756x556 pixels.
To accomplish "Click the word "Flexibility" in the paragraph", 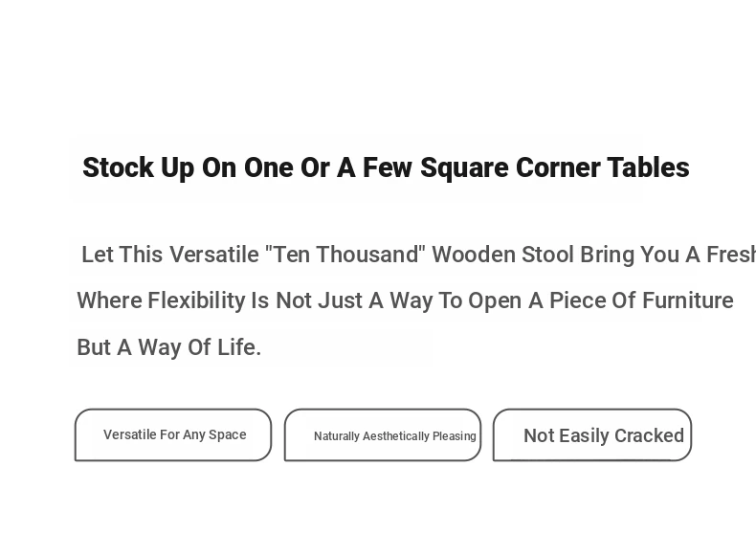I will (x=196, y=300).
